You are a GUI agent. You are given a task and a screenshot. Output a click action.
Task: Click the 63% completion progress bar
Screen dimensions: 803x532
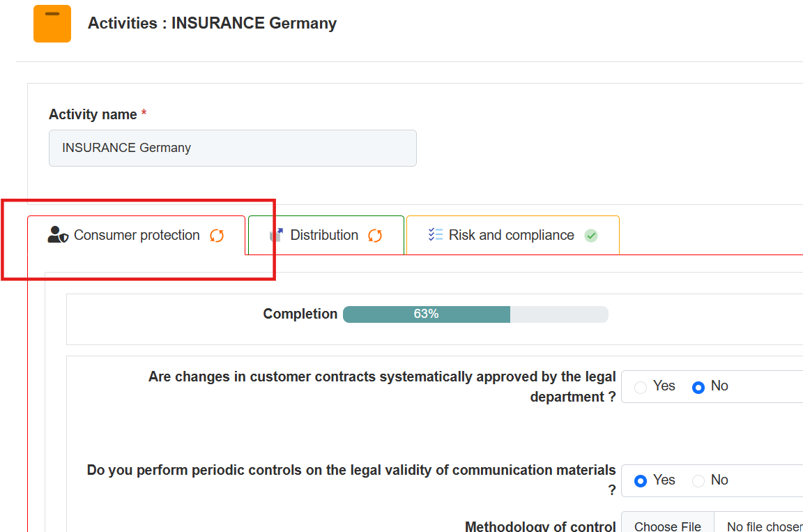(475, 314)
